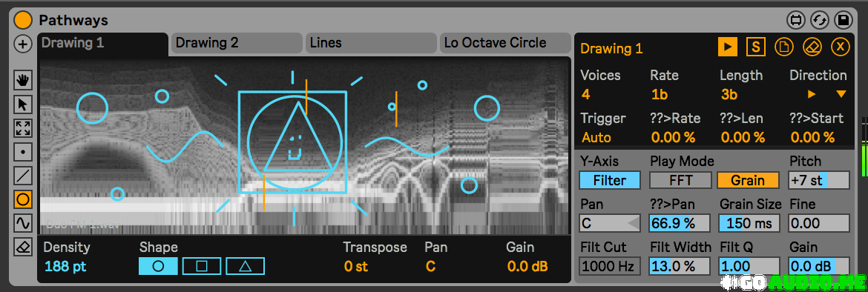Select the arrow pointer tool

click(x=23, y=104)
